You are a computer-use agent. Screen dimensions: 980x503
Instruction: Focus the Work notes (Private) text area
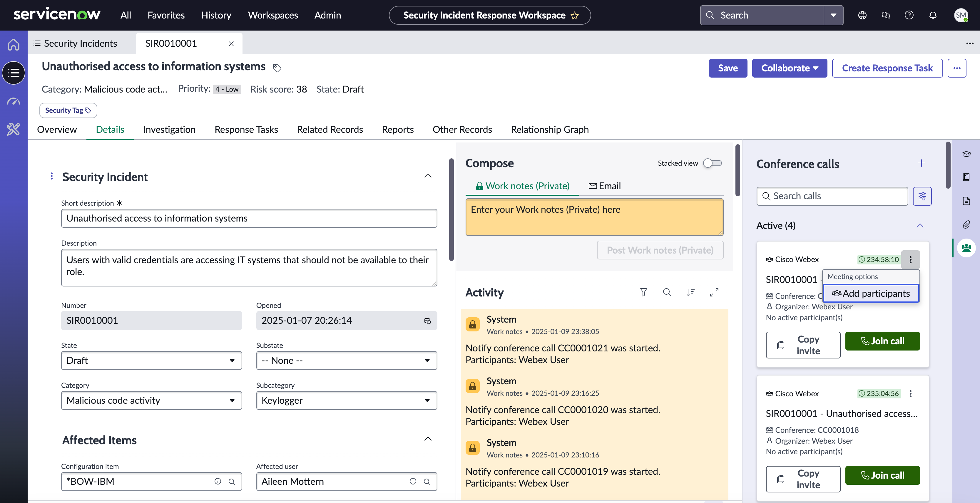coord(594,217)
